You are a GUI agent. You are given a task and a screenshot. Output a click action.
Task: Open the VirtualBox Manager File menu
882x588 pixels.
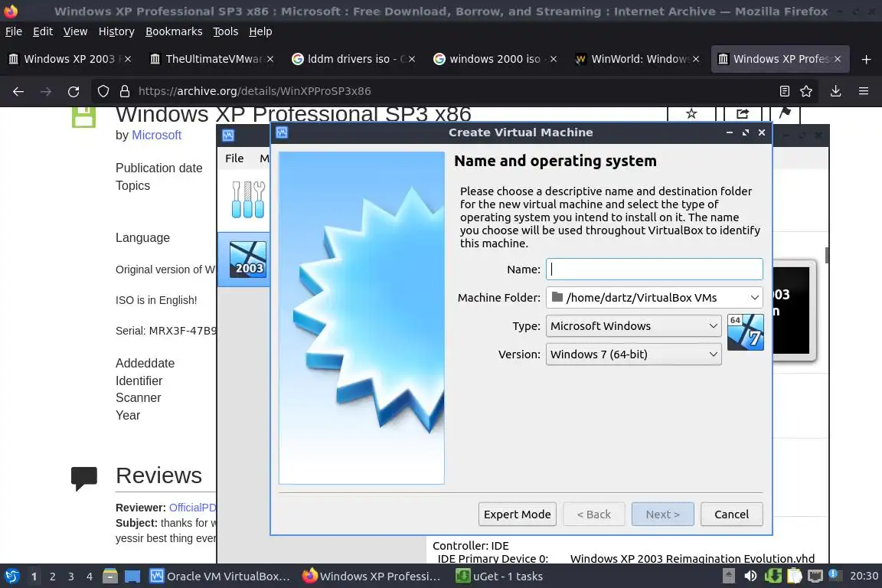point(234,158)
